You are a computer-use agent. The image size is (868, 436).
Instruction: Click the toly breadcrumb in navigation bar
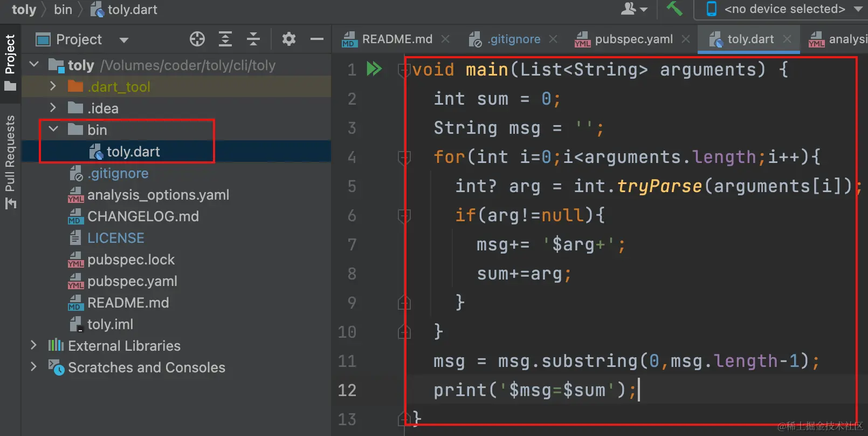(24, 9)
